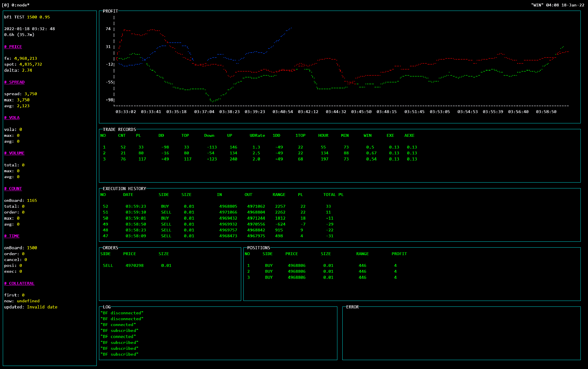Open the # COUNT section heading
The height and width of the screenshot is (369, 588).
[x=13, y=189]
